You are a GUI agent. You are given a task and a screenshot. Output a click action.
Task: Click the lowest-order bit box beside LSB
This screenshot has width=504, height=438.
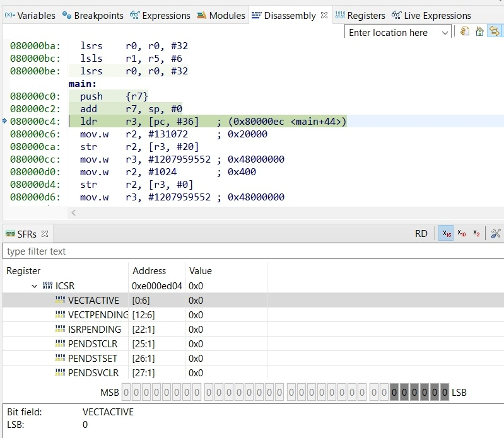pos(445,392)
